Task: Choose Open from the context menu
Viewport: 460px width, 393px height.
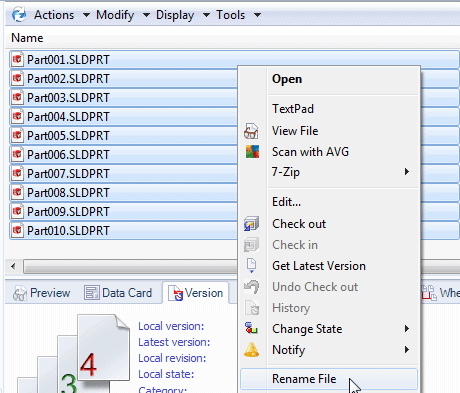Action: [x=287, y=79]
